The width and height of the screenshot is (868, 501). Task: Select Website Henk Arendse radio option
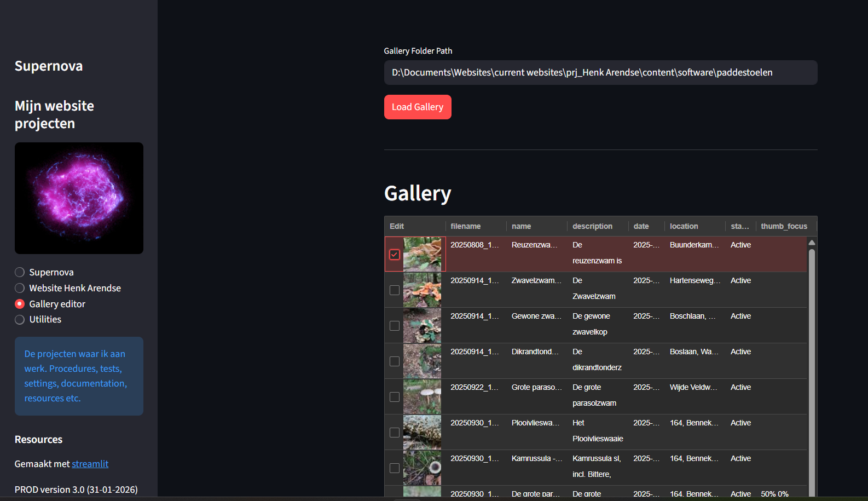pos(20,288)
